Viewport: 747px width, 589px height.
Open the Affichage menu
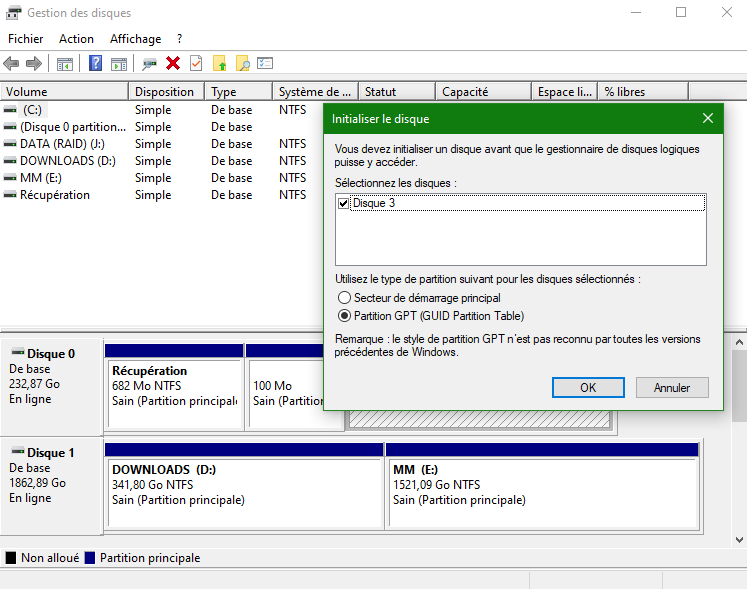[x=135, y=39]
